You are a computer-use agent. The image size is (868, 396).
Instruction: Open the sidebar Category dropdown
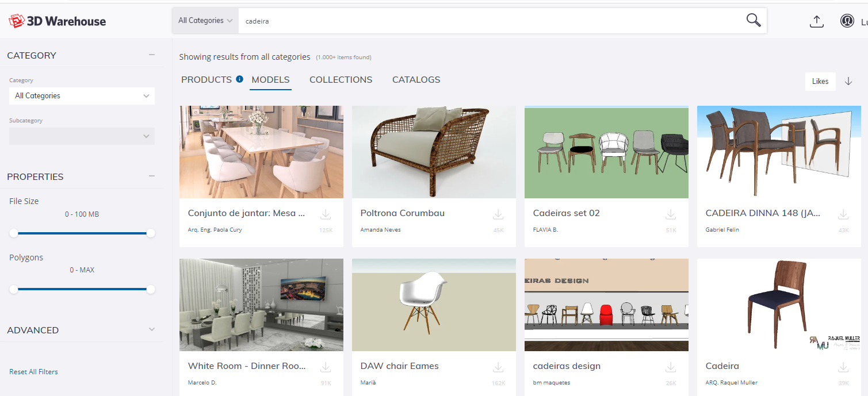click(81, 95)
